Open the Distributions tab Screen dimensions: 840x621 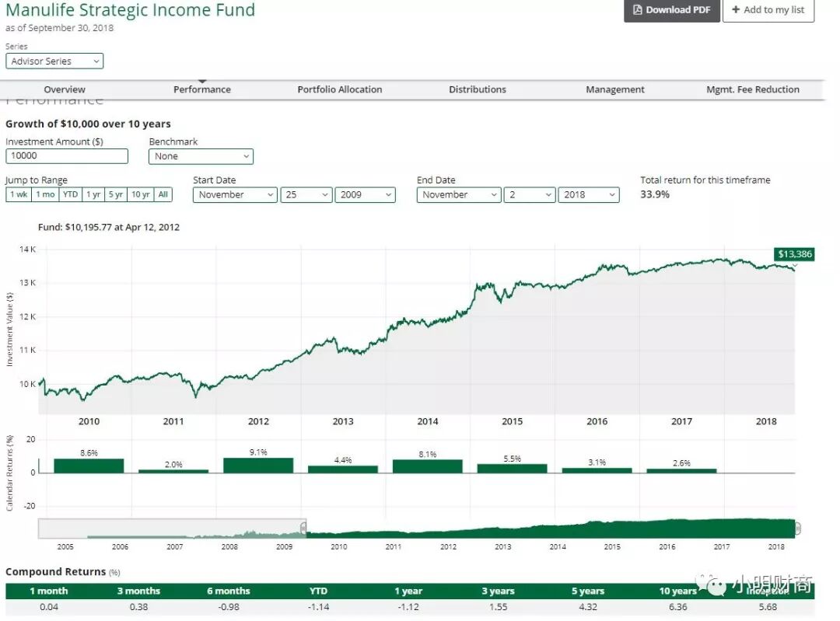click(x=478, y=89)
